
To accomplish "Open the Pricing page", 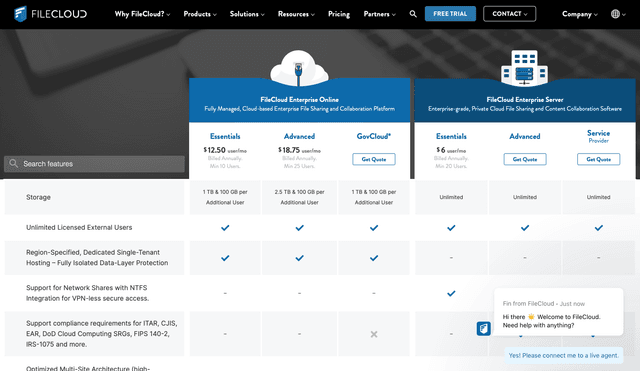I will pyautogui.click(x=339, y=14).
